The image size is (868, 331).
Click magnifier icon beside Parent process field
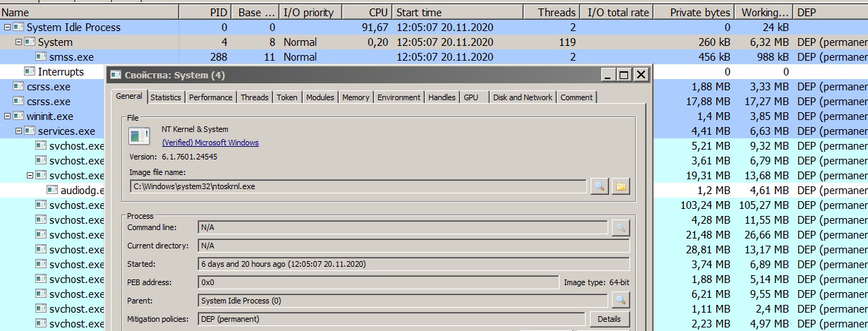click(620, 300)
